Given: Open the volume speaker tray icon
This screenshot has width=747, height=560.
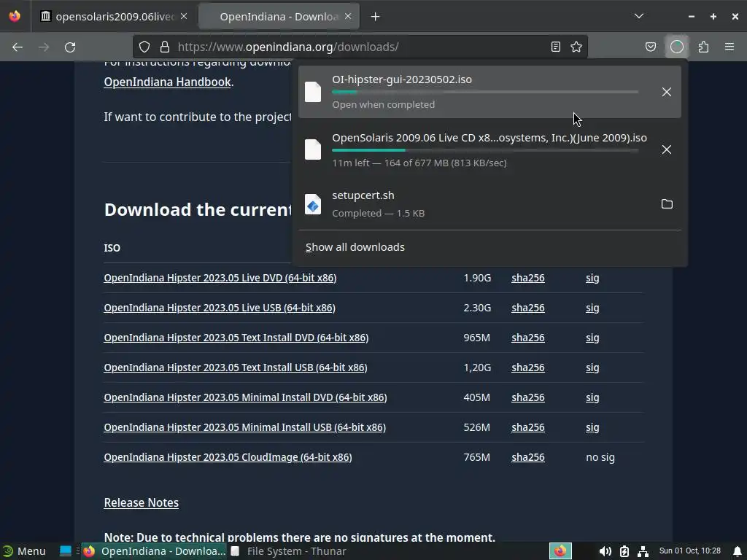Looking at the screenshot, I should [605, 551].
